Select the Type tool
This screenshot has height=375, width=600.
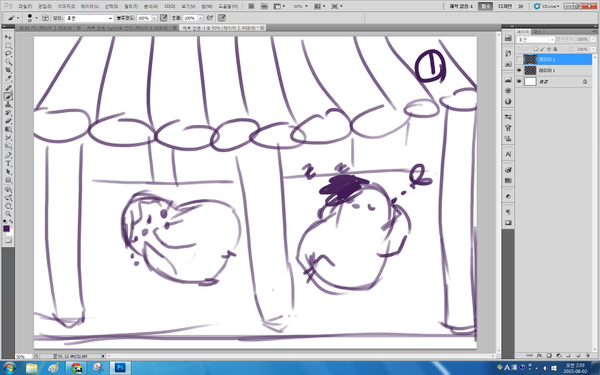click(x=8, y=164)
